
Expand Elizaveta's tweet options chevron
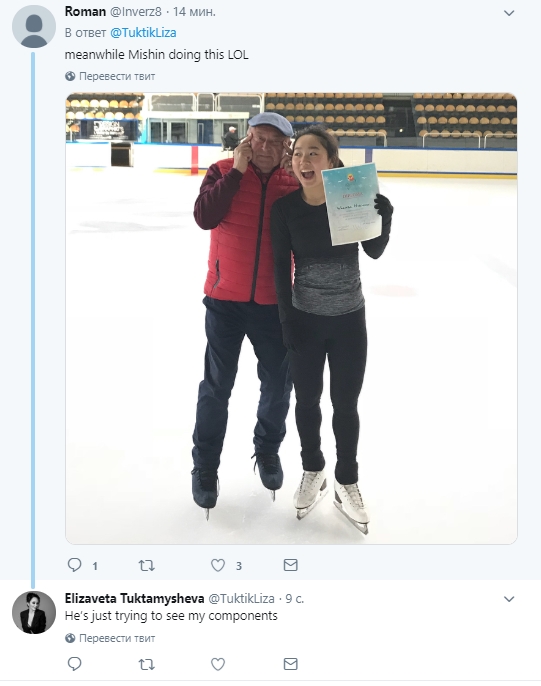click(509, 599)
